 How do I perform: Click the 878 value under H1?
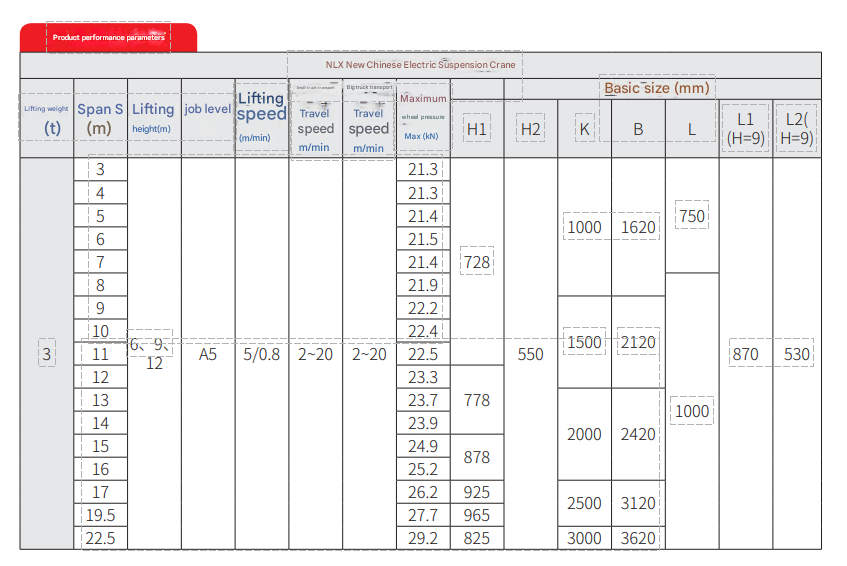[x=476, y=457]
